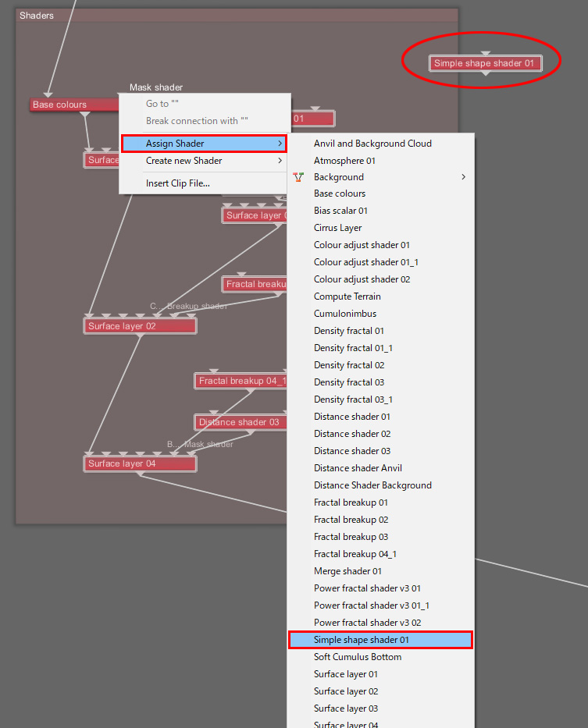Click the Background node icon in the list
Image resolution: width=588 pixels, height=728 pixels.
click(298, 177)
